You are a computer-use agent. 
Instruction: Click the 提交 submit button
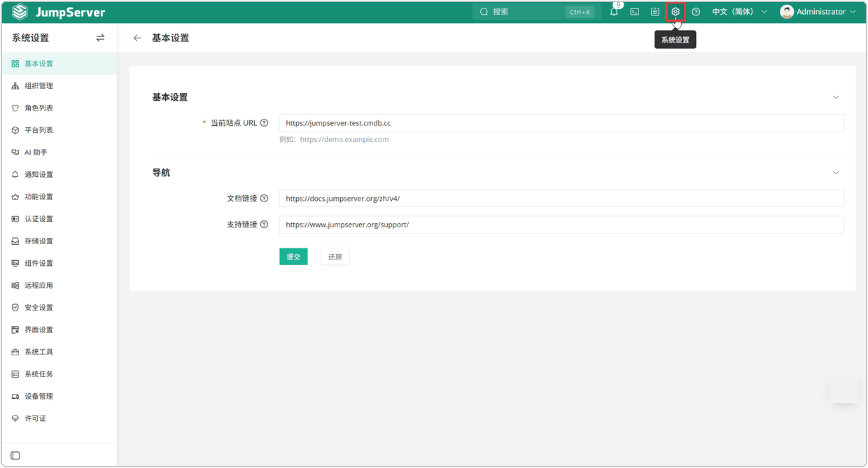(x=293, y=257)
